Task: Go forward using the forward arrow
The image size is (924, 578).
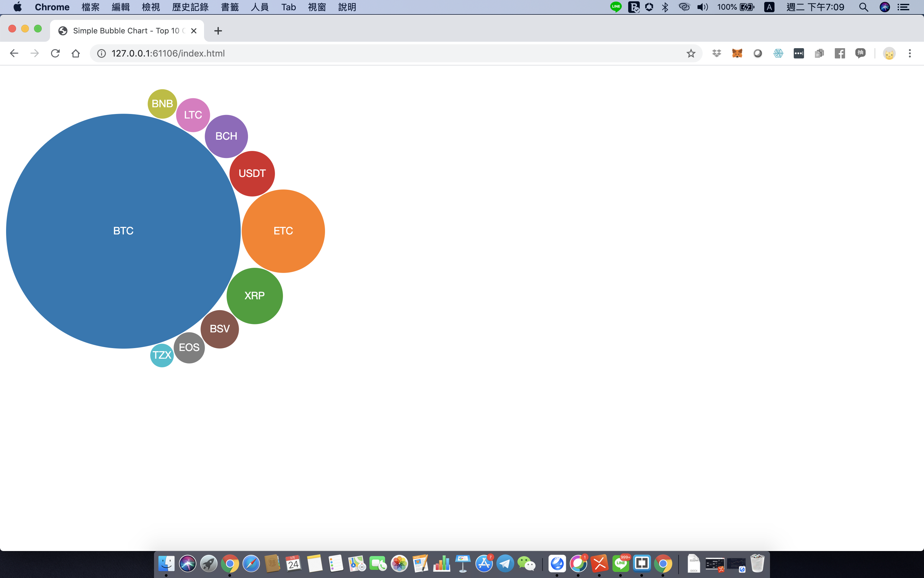Action: [x=34, y=53]
